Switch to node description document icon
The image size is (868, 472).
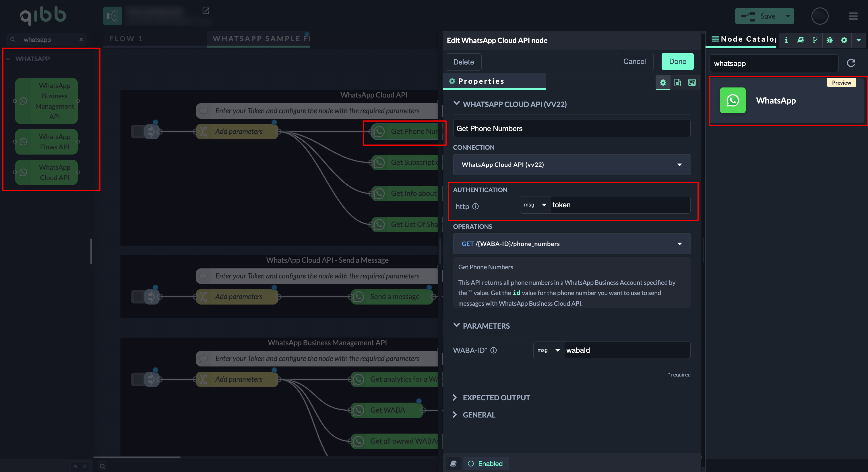677,83
